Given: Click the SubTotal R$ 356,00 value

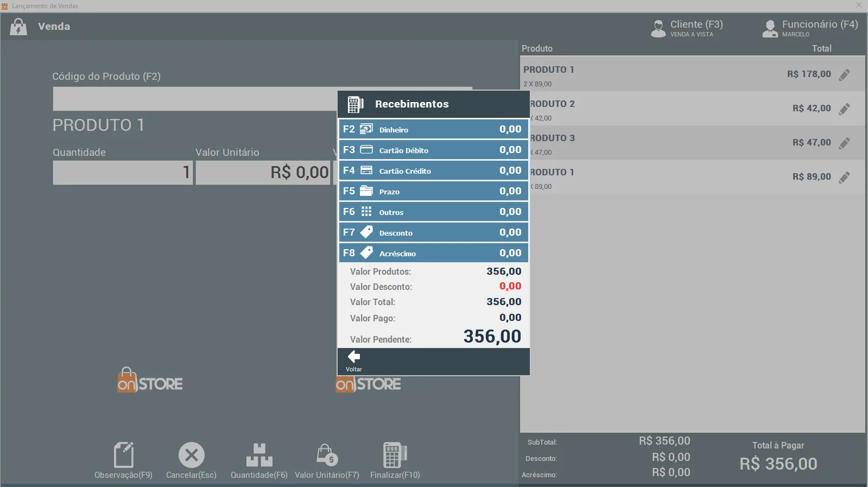Looking at the screenshot, I should point(664,441).
